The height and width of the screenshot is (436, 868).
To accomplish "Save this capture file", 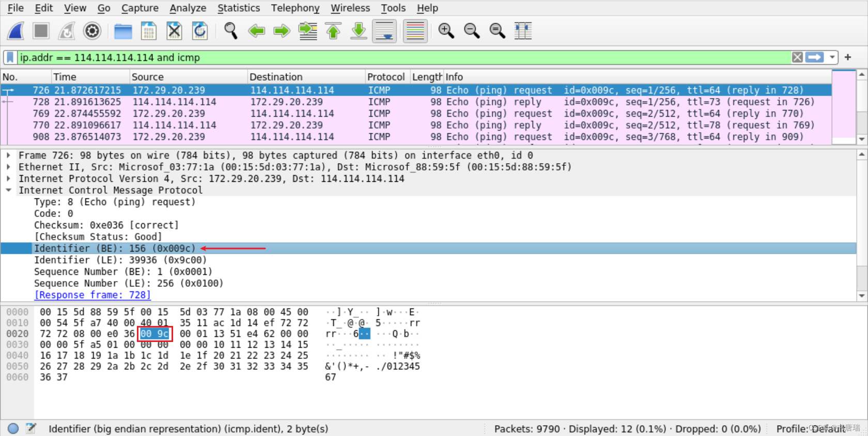I will (x=148, y=31).
